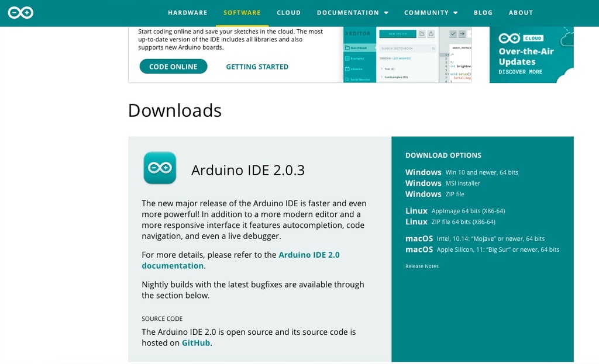The width and height of the screenshot is (599, 364).
Task: Expand the DOCUMENTATION dropdown arrow
Action: click(x=386, y=13)
